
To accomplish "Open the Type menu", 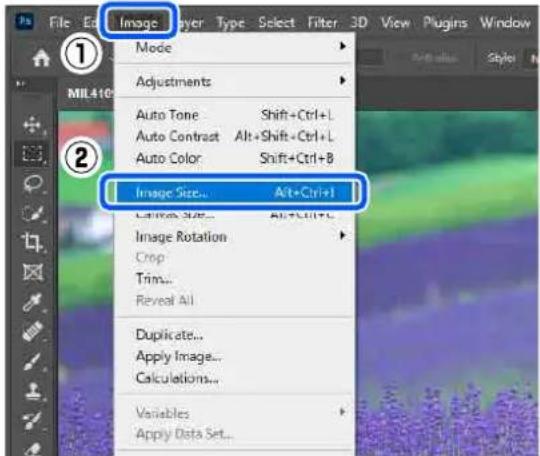I will click(230, 23).
